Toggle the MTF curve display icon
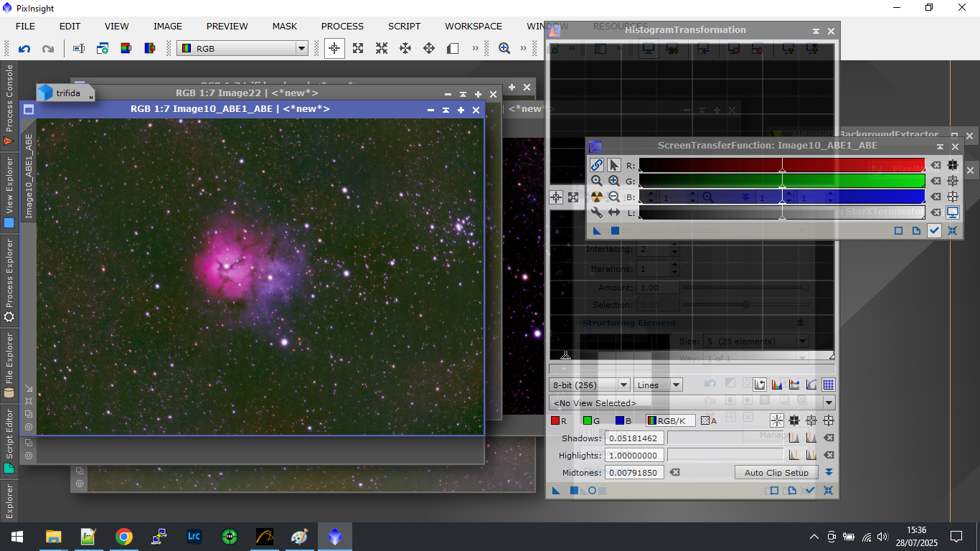The image size is (980, 551). pos(811,385)
